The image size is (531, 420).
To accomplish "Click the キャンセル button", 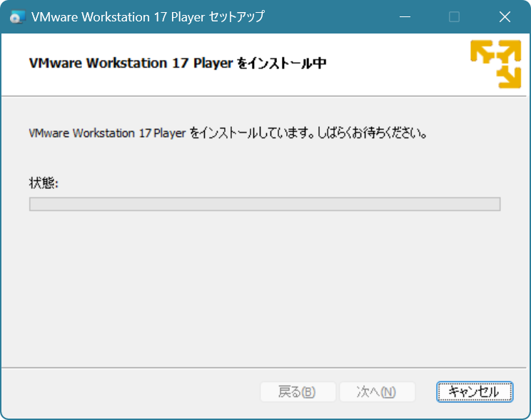I will 475,392.
